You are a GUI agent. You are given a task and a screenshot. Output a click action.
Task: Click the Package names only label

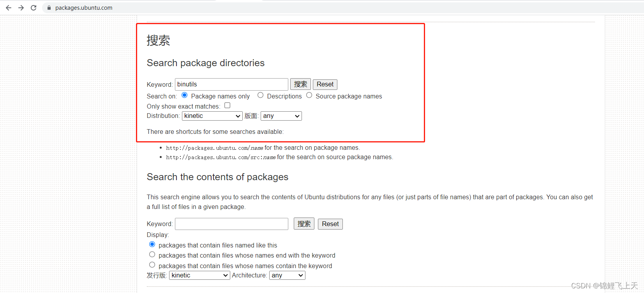(221, 96)
